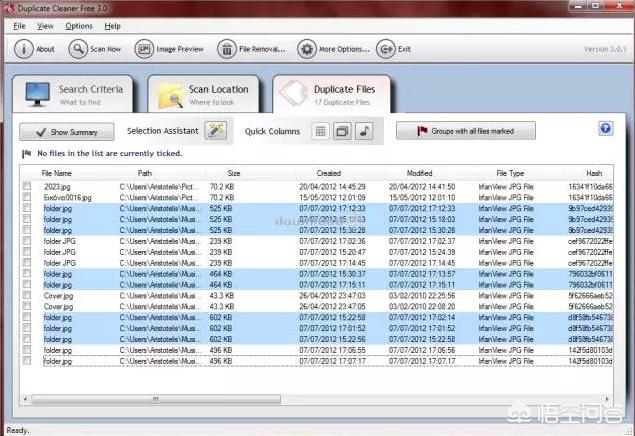Open the Image Preview tool
The height and width of the screenshot is (436, 635).
[169, 49]
